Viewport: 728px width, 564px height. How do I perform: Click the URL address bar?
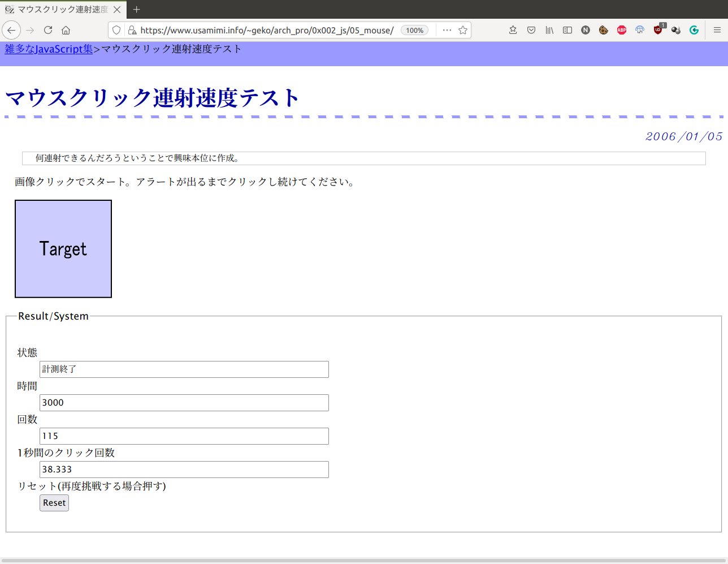(267, 30)
